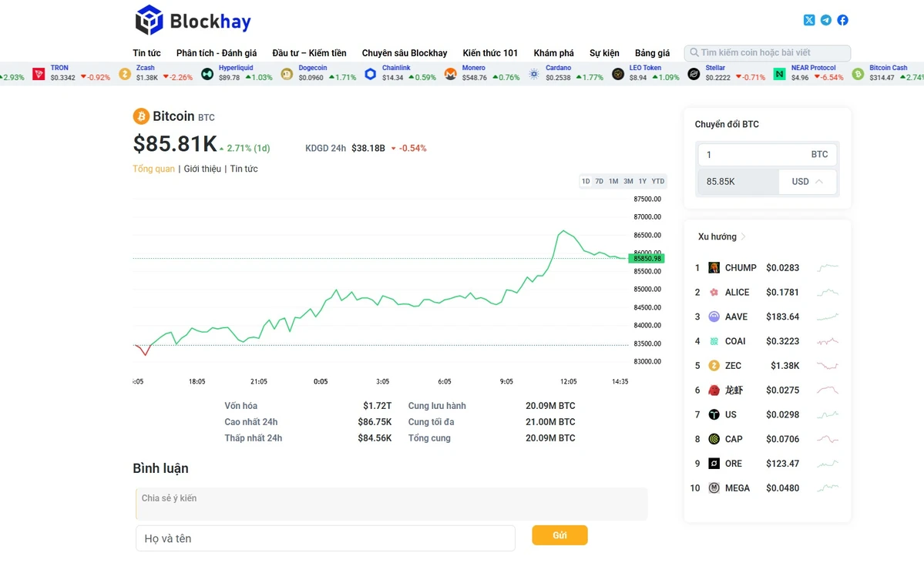Select the 1D chart range
924x563 pixels.
click(x=586, y=182)
